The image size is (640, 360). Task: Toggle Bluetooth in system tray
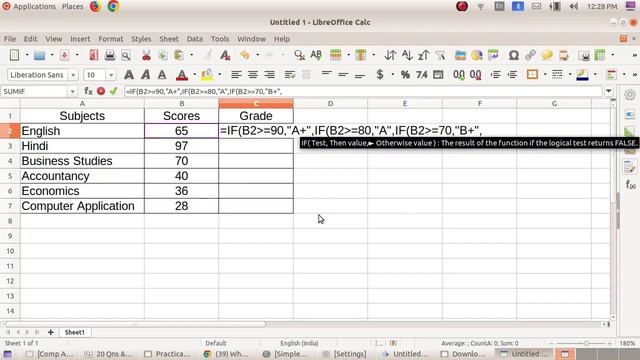tap(518, 7)
